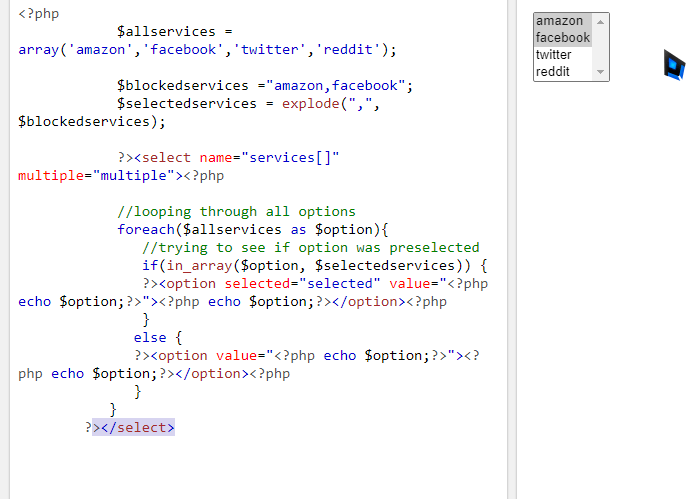Click the "<?php" opening tag on the first line
Screen dimensions: 689x499
click(x=39, y=14)
